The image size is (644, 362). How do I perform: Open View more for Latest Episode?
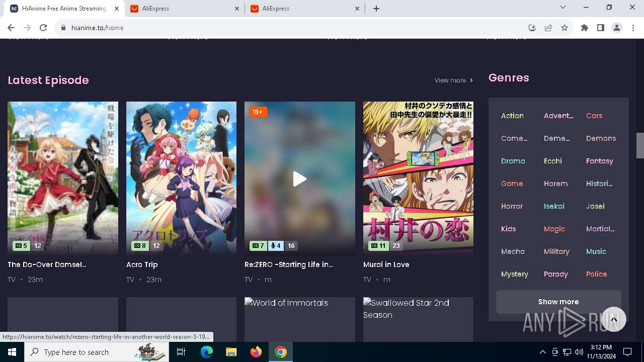(454, 80)
